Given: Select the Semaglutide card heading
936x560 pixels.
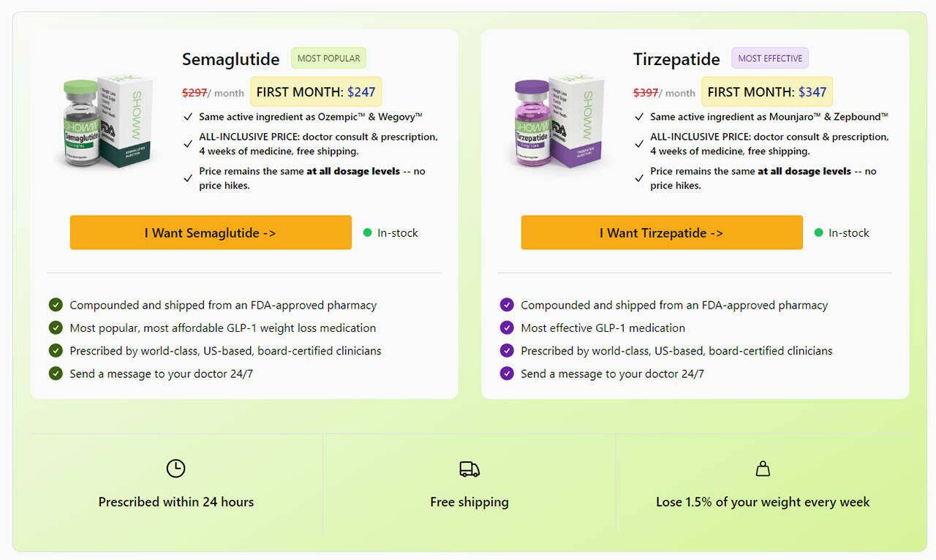Looking at the screenshot, I should pyautogui.click(x=230, y=59).
